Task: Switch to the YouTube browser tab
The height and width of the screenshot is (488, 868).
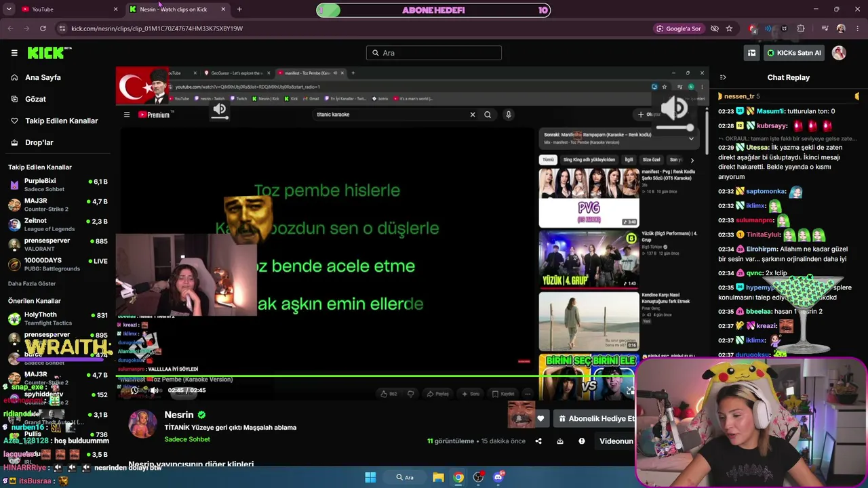Action: (x=68, y=9)
